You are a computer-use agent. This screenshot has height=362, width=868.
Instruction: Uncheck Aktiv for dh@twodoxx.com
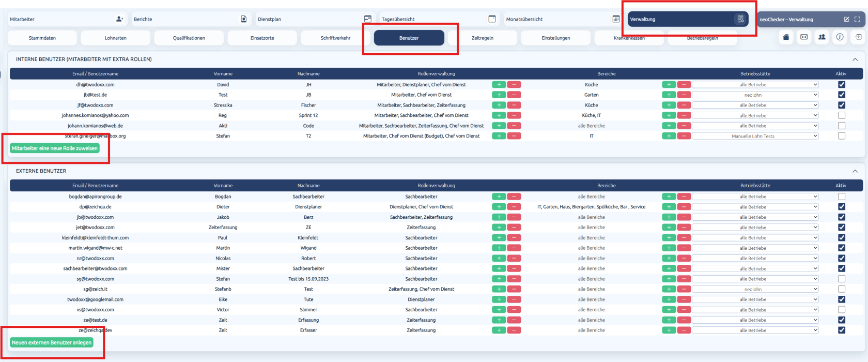pyautogui.click(x=842, y=84)
